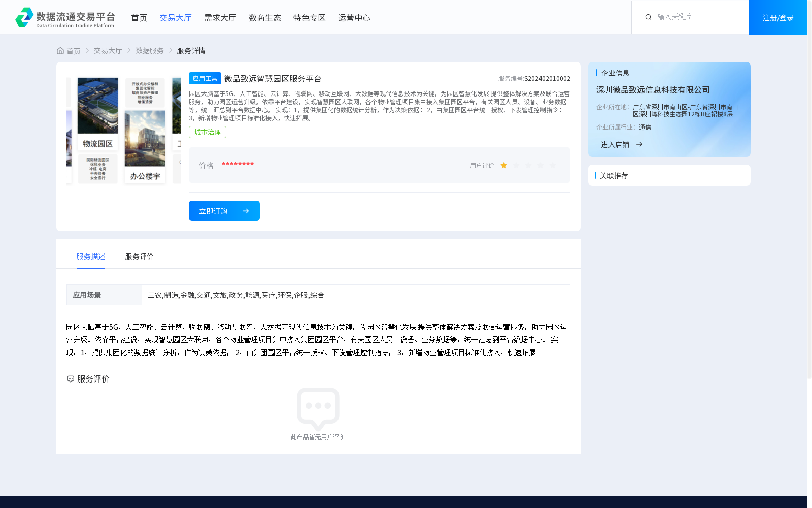Click company name 深圳微品致远信息科技有限公司
This screenshot has width=812, height=508.
point(653,90)
